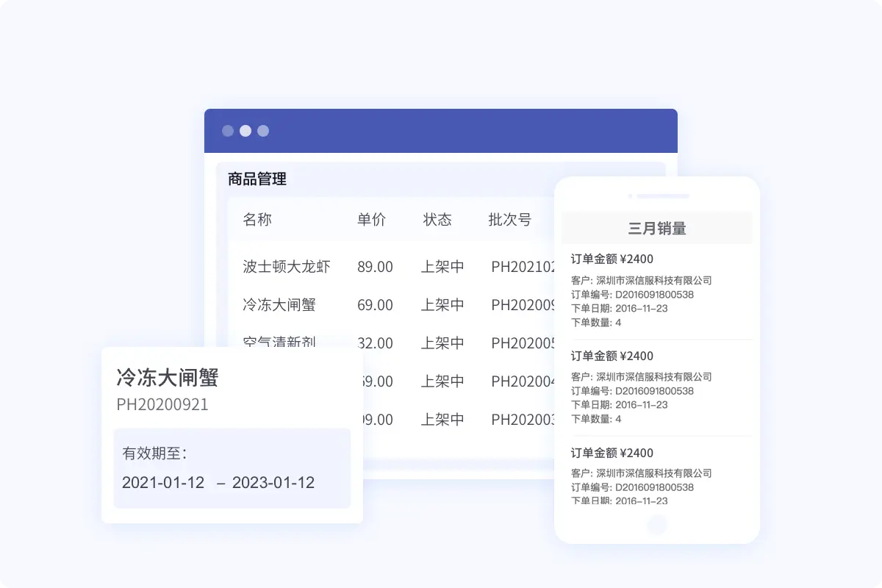The width and height of the screenshot is (882, 588).
Task: Click the rightmost browser window dot icon
Action: point(262,130)
